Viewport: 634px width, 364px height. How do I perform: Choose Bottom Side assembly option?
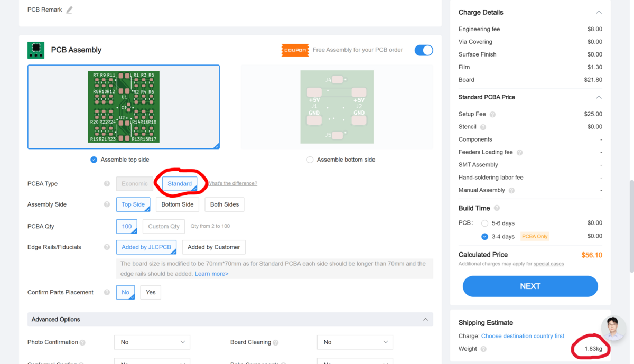(x=178, y=204)
